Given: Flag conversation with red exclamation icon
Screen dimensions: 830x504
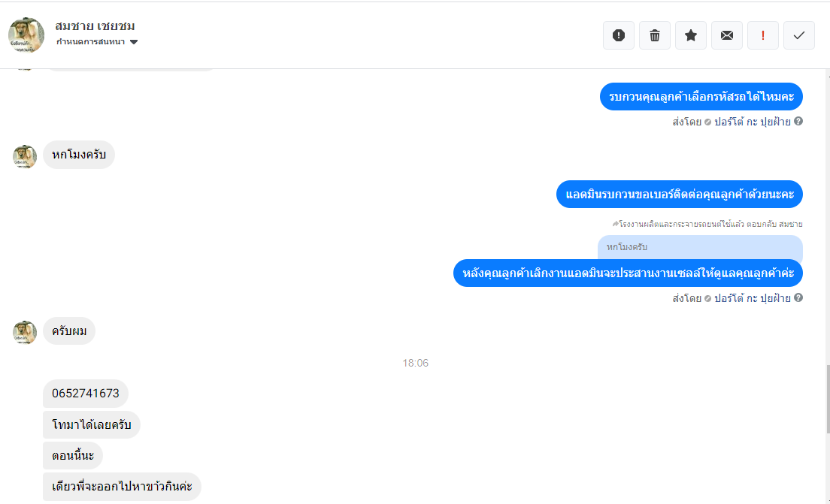Looking at the screenshot, I should pos(763,35).
